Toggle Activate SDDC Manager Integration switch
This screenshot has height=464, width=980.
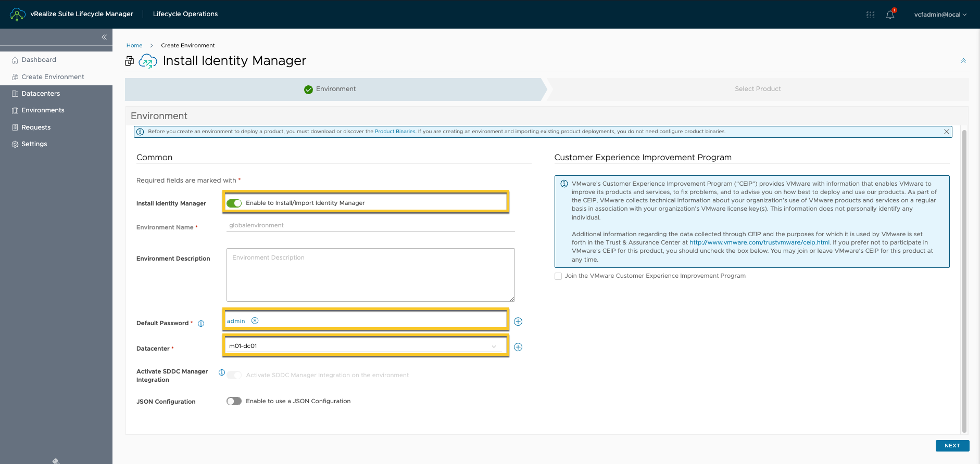[234, 375]
